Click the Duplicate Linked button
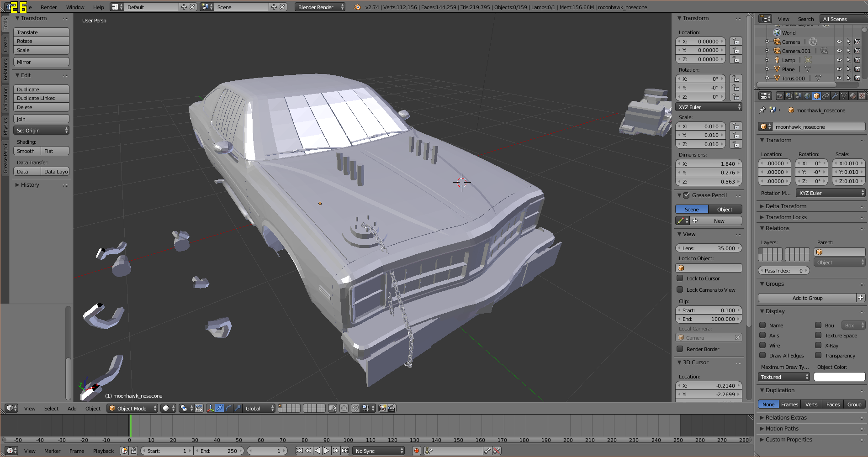Screen dimensions: 868x457 point(41,98)
